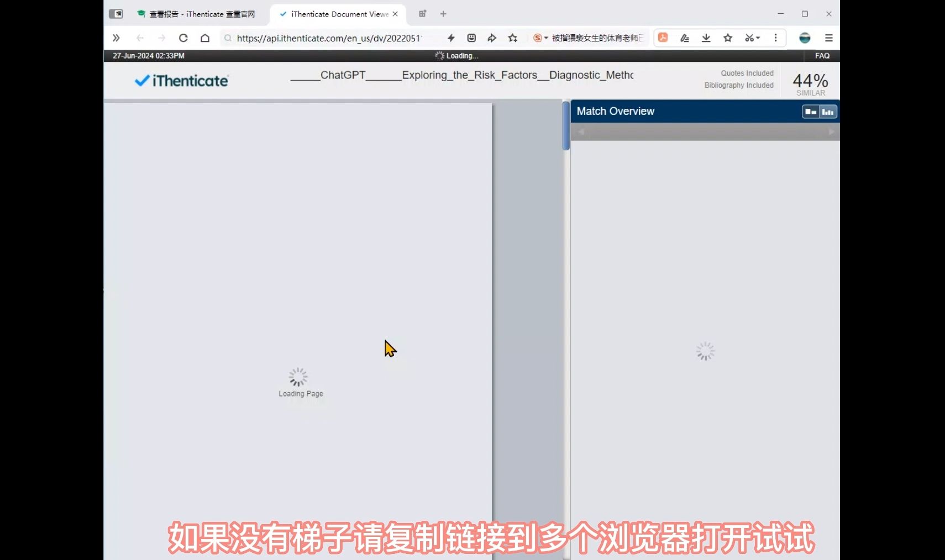Reload the current page

coord(183,38)
